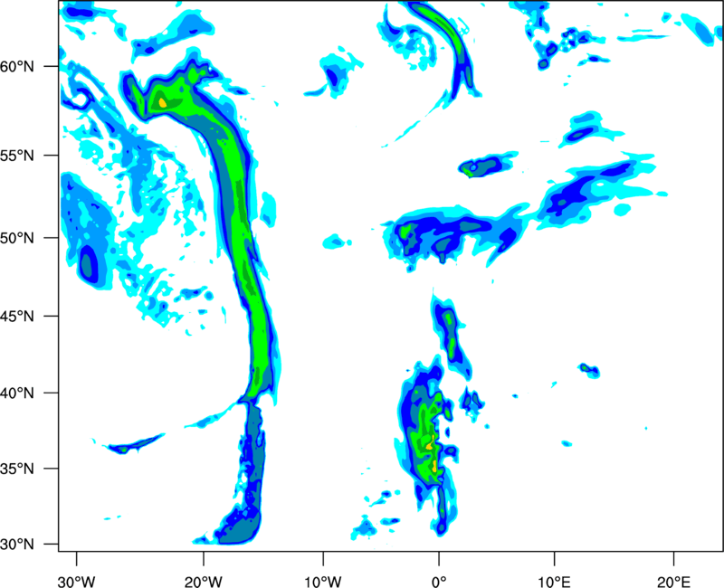Click the 55°N latitude axis label

(17, 156)
